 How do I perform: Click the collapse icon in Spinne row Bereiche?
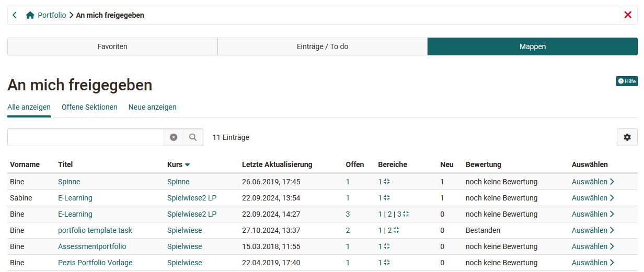tap(387, 182)
